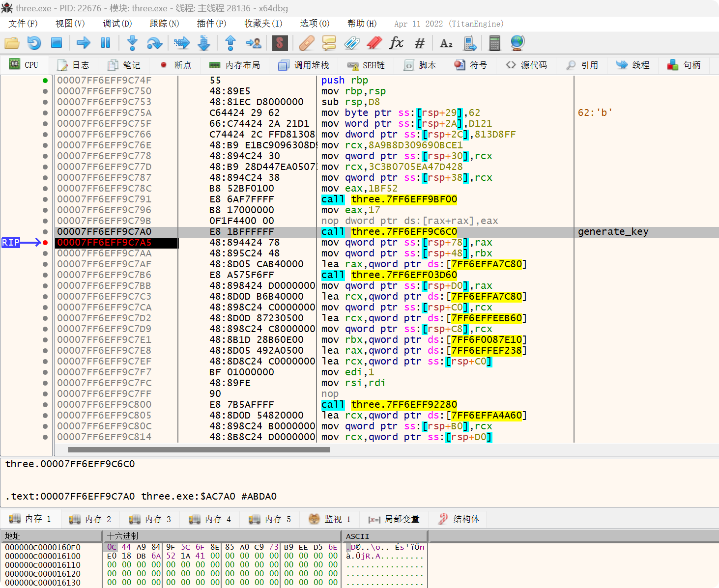Switch to the 断点 tab

[176, 65]
